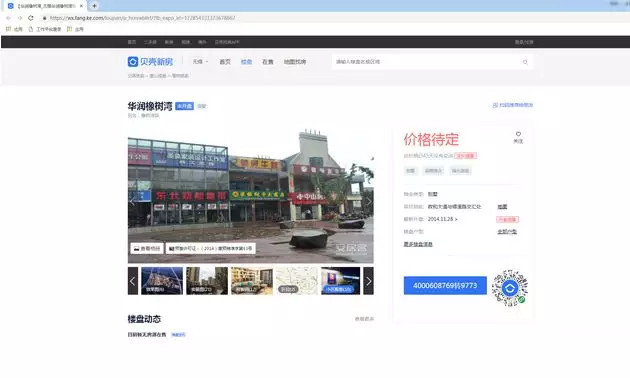Show previous photo in main gallery
Screen dimensions: 630x378
click(x=132, y=202)
